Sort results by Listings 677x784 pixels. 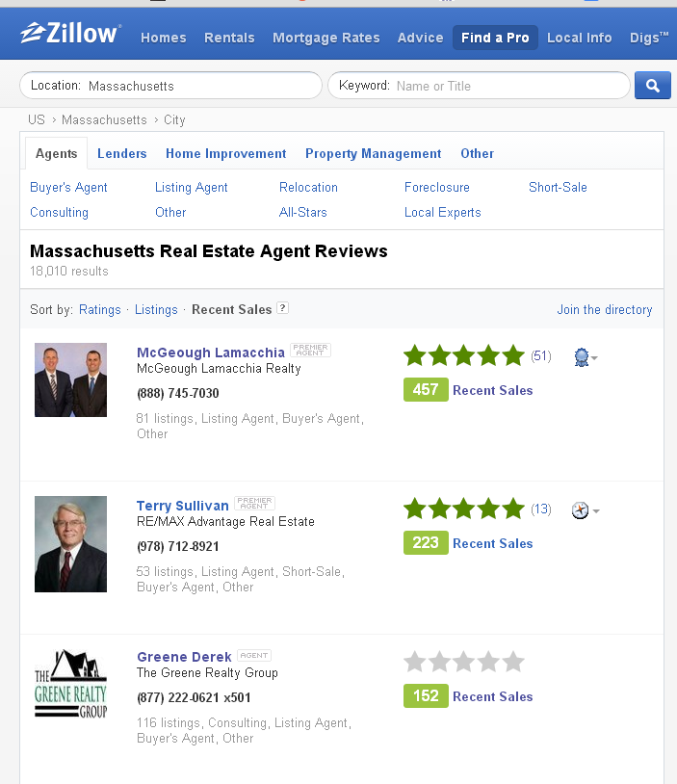(x=156, y=310)
